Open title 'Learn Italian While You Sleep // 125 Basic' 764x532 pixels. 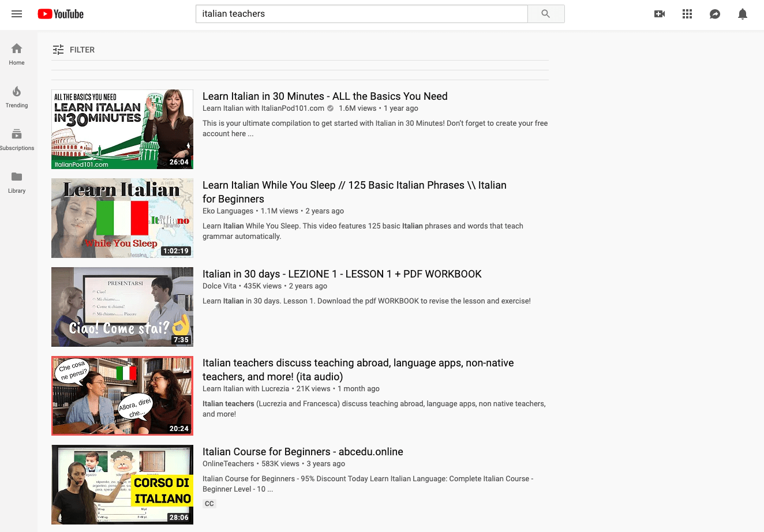[x=354, y=192]
